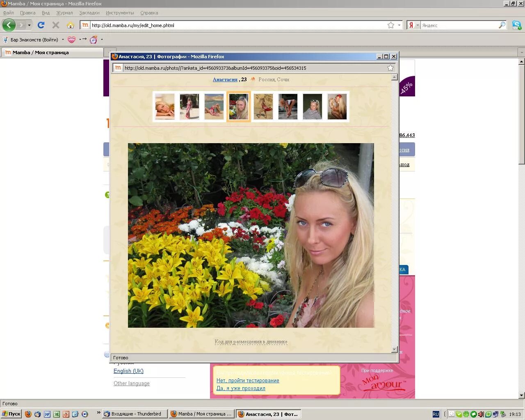
Task: Click the large flower market photo
Action: pos(251,235)
